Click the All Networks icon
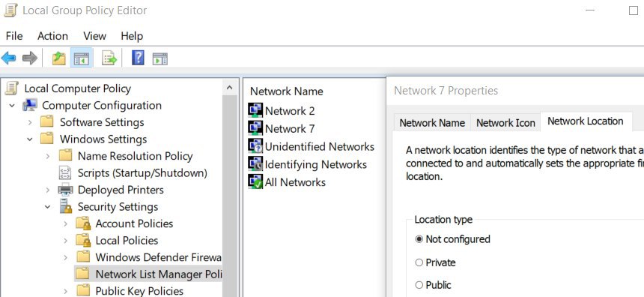This screenshot has height=297, width=644. pos(255,181)
